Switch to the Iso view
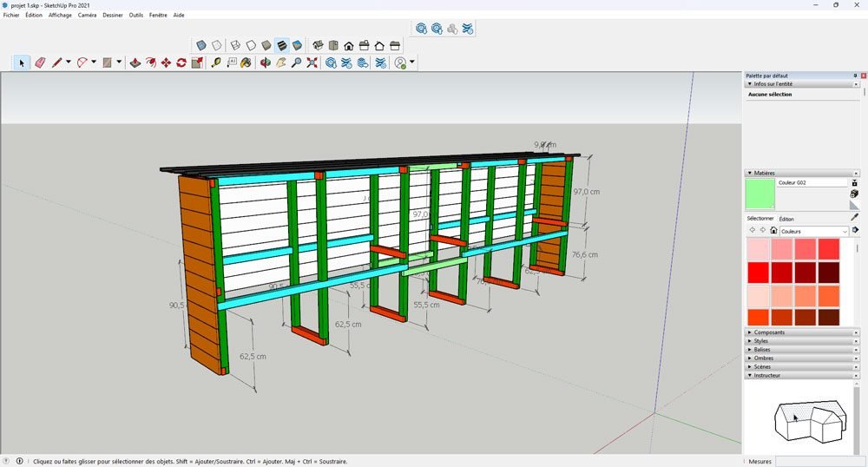868x467 pixels. (318, 45)
